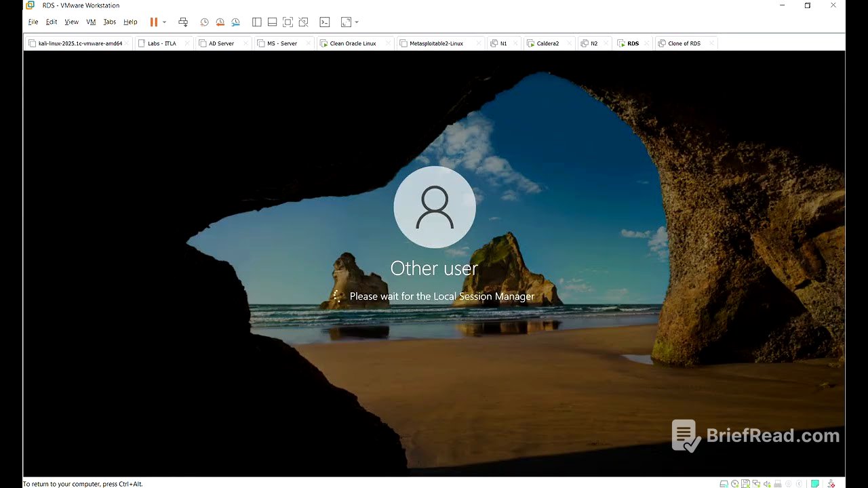This screenshot has height=488, width=868.
Task: Expand the stretch guest dropdown arrow
Action: click(x=357, y=22)
